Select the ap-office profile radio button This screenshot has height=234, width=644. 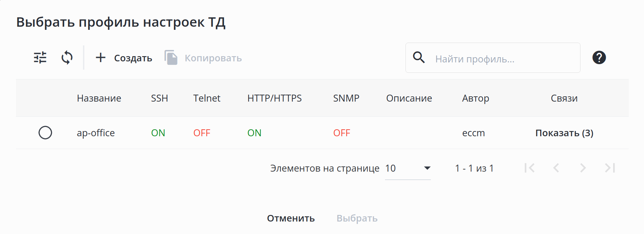(45, 133)
